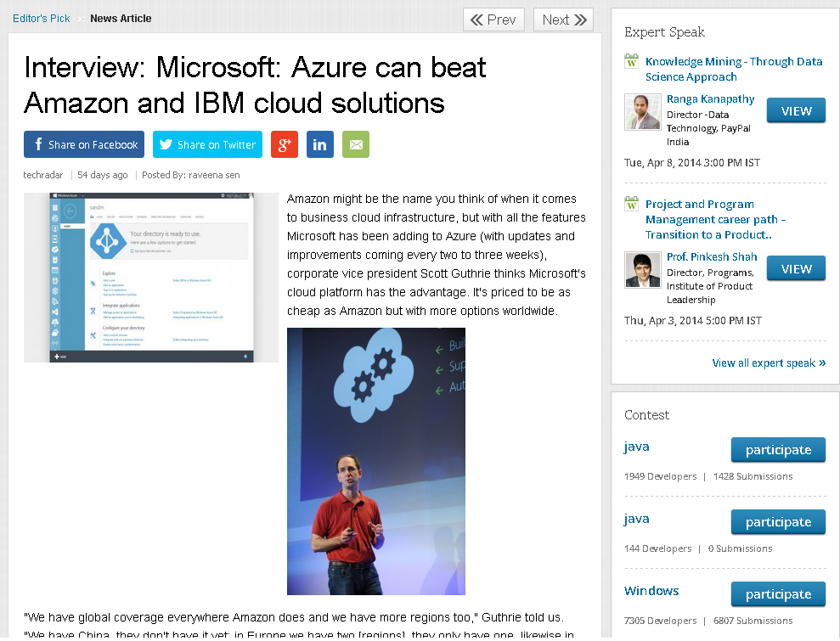Participate in java contest with 0 submissions
Image resolution: width=840 pixels, height=641 pixels.
[778, 522]
